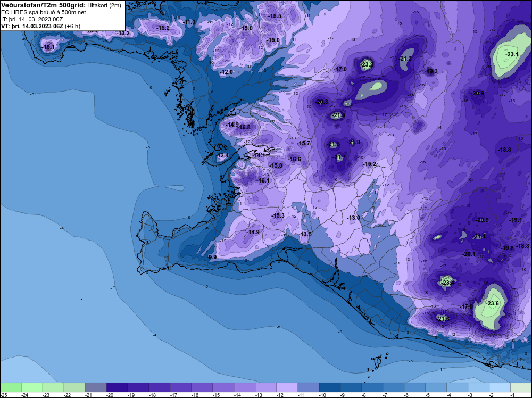Pick the legend swatch labeled -3

pos(478,387)
